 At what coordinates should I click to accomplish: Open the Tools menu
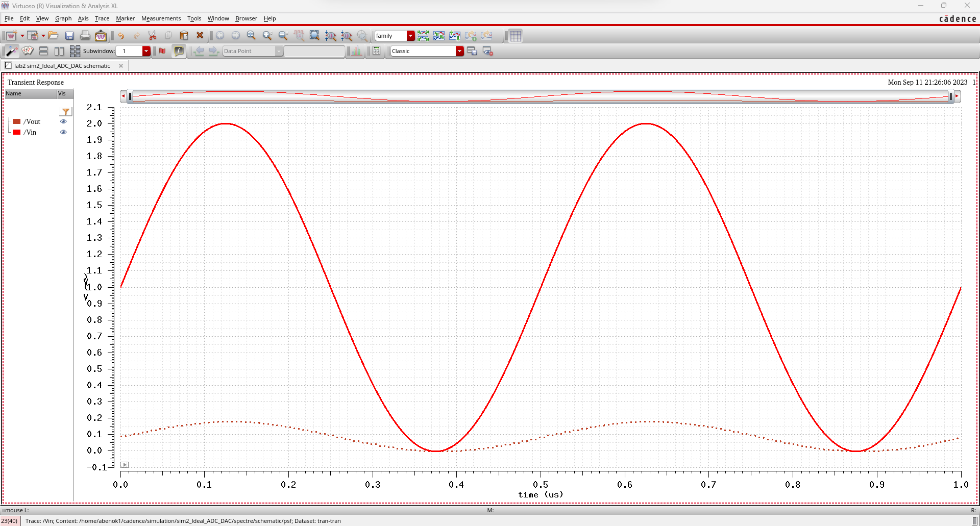[x=194, y=18]
